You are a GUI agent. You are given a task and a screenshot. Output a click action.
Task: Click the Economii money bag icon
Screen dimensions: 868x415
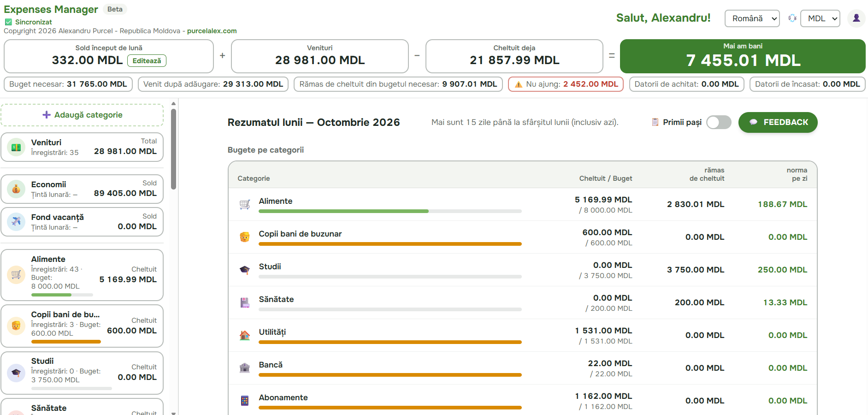[x=16, y=189]
